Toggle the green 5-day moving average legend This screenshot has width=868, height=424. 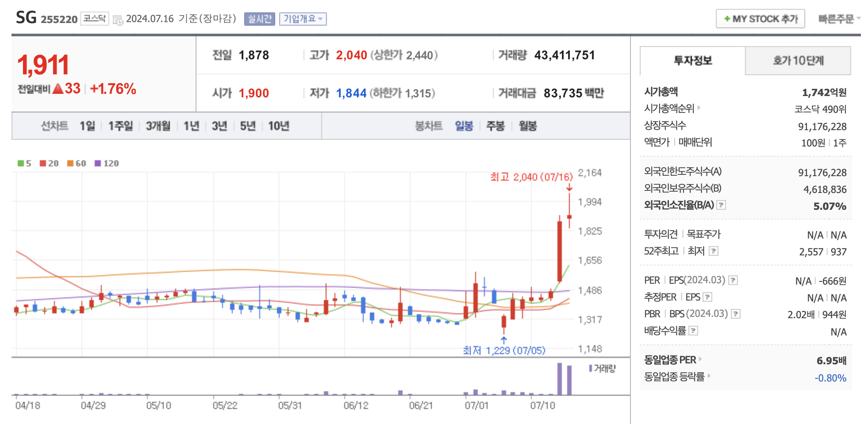pyautogui.click(x=19, y=163)
